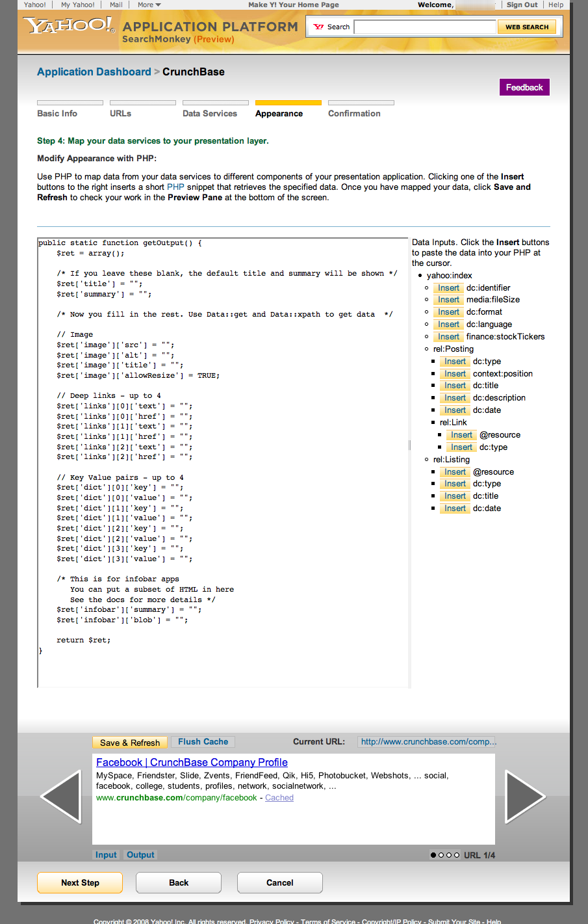Open the Application Dashboard breadcrumb link
This screenshot has height=924, width=588.
pos(94,72)
